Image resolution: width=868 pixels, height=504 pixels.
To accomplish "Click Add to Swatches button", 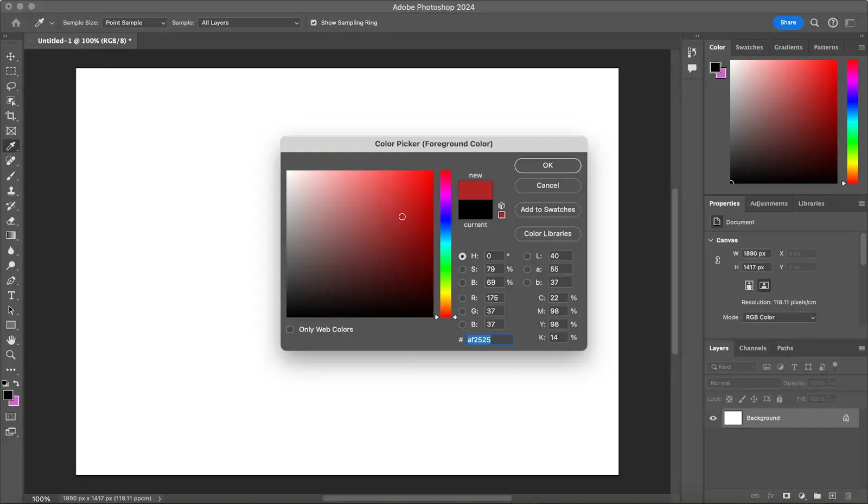I will [x=548, y=209].
